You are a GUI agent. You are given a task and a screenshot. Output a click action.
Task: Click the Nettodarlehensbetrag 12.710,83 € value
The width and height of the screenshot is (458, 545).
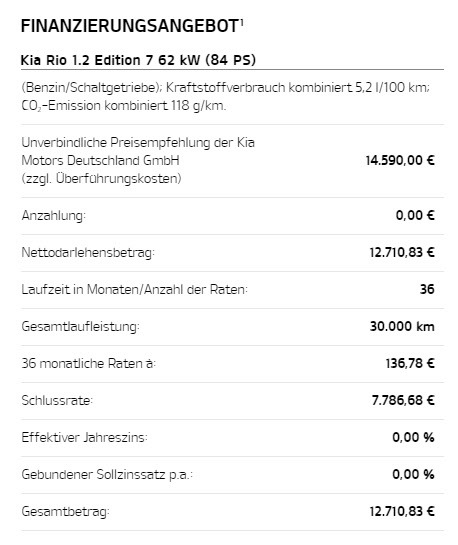click(x=402, y=252)
